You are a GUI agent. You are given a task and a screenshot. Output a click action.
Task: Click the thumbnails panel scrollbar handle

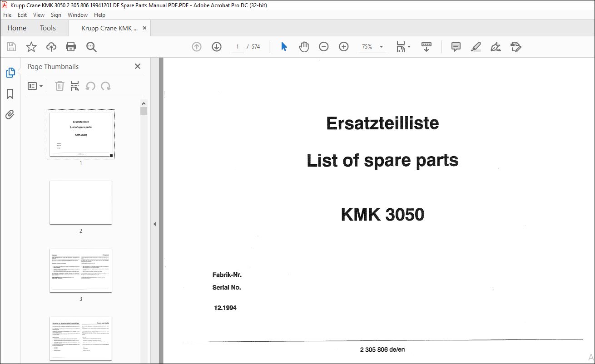[144, 111]
